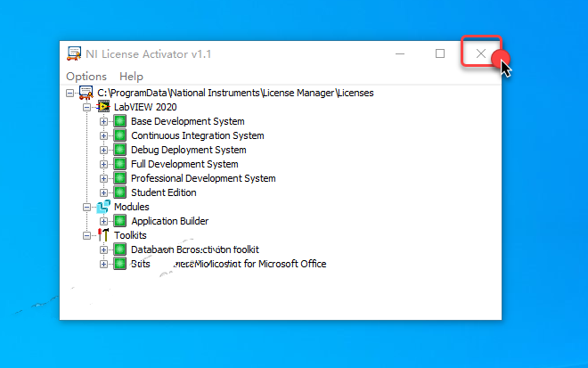Viewport: 588px width, 368px height.
Task: Open the Options menu
Action: [86, 77]
